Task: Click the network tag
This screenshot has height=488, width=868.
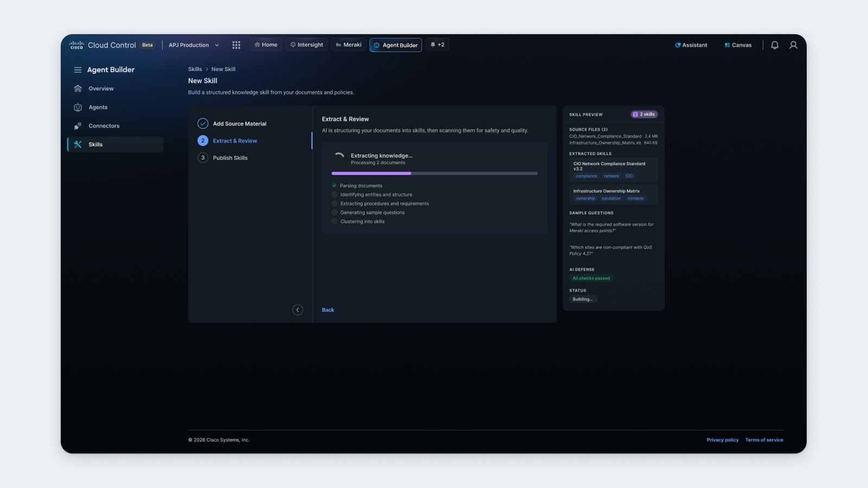Action: pyautogui.click(x=611, y=176)
